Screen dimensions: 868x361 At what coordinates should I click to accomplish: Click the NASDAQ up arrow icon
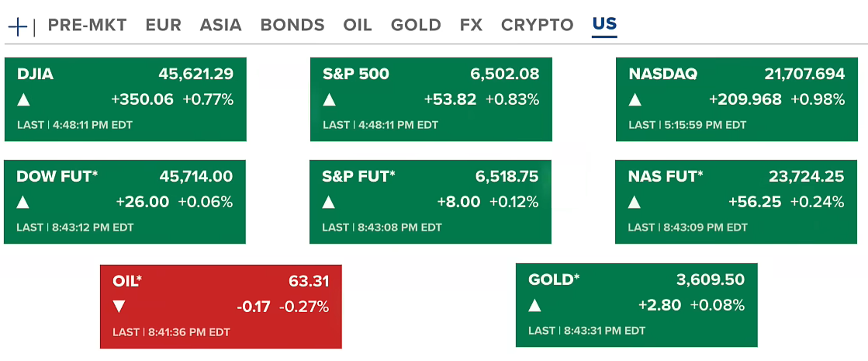click(635, 99)
